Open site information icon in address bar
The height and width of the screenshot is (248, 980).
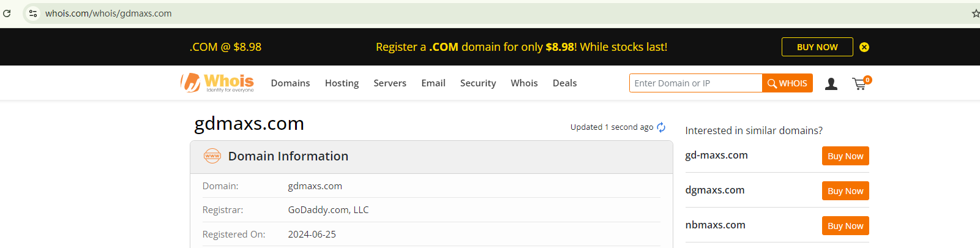tap(33, 13)
